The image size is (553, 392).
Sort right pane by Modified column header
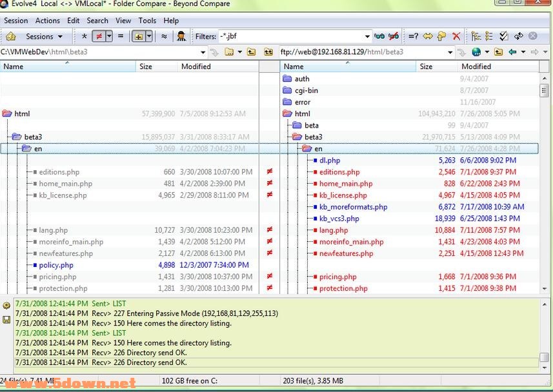point(498,66)
